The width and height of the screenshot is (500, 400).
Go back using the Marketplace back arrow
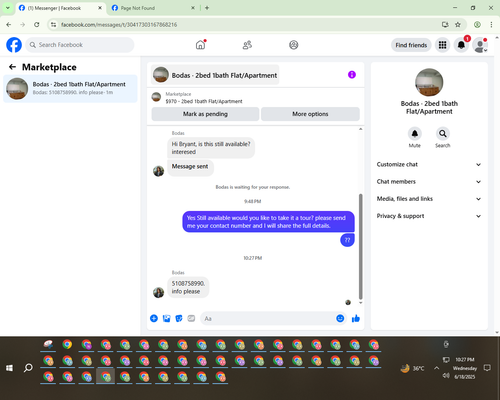point(12,67)
